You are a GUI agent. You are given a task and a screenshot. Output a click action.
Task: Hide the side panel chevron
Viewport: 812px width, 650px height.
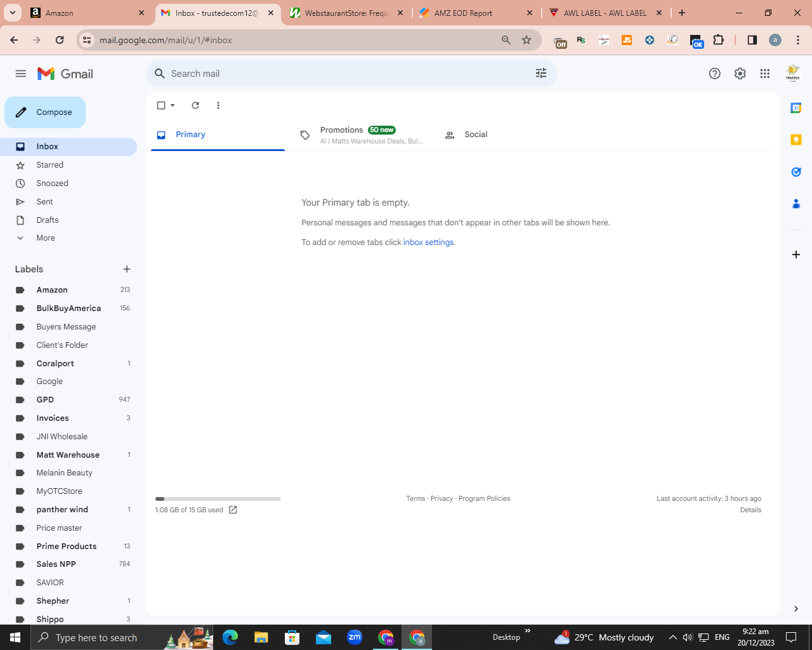796,609
